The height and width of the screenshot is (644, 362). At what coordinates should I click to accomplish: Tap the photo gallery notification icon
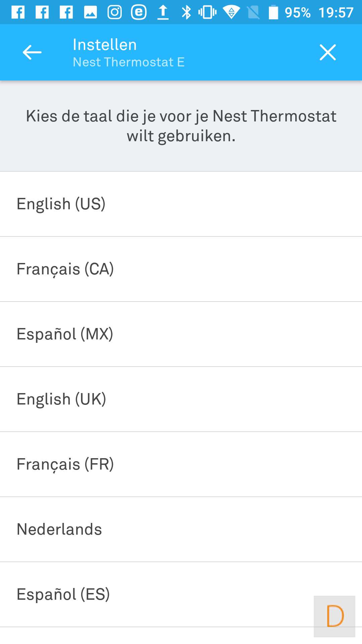pos(90,12)
